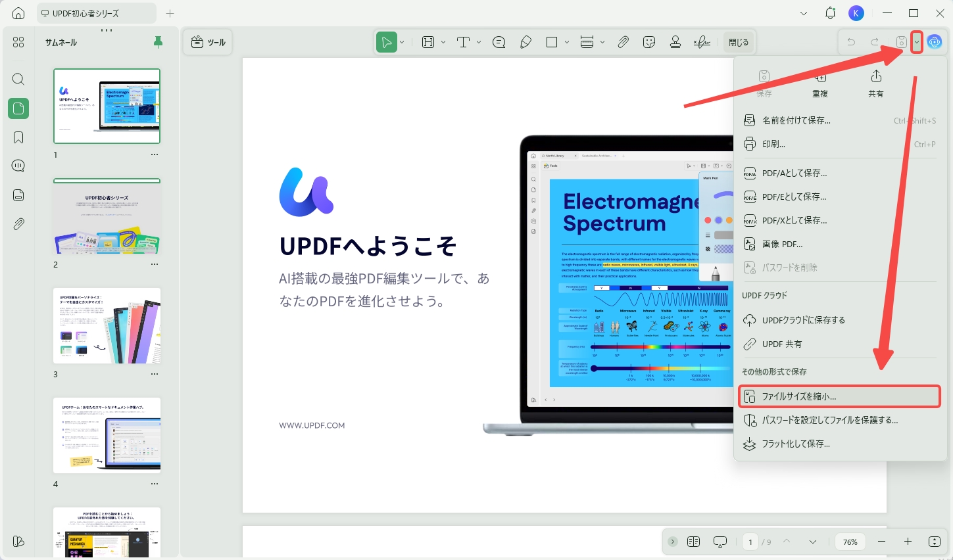Open page 1 thumbnail options menu
Image resolution: width=953 pixels, height=560 pixels.
[x=155, y=154]
